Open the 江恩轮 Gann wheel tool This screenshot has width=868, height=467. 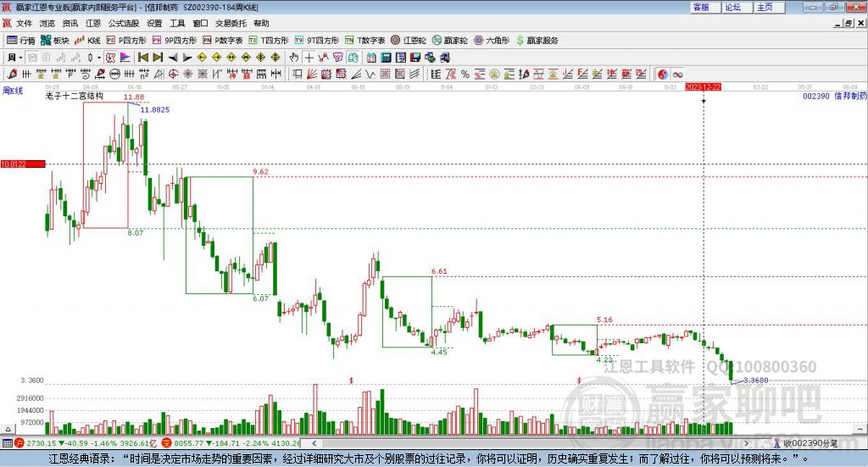click(x=409, y=41)
